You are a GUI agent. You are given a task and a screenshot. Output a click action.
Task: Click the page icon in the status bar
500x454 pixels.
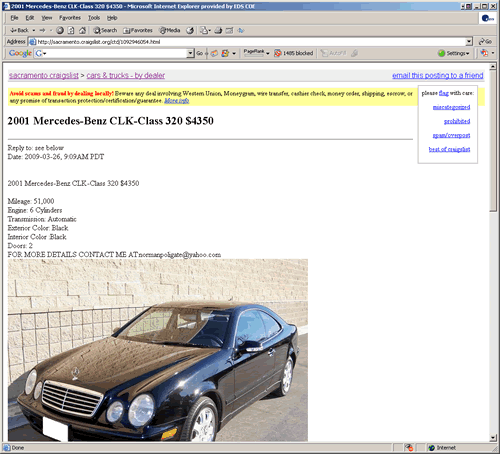pyautogui.click(x=7, y=448)
